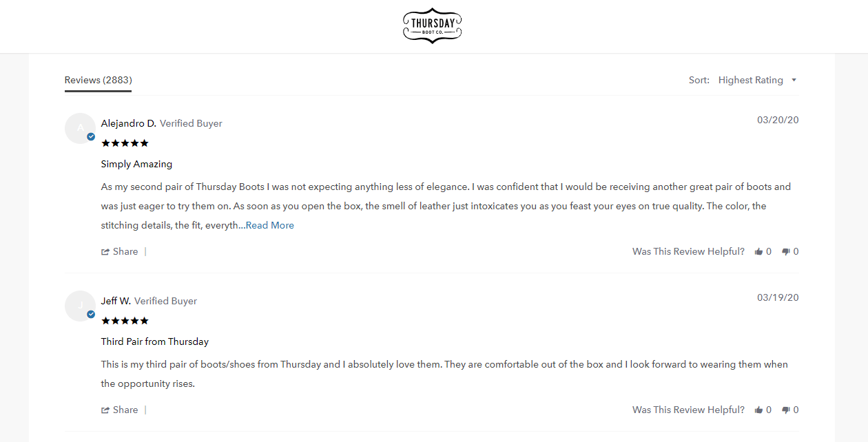Click the Thursday Boot Co. logo

[x=432, y=26]
